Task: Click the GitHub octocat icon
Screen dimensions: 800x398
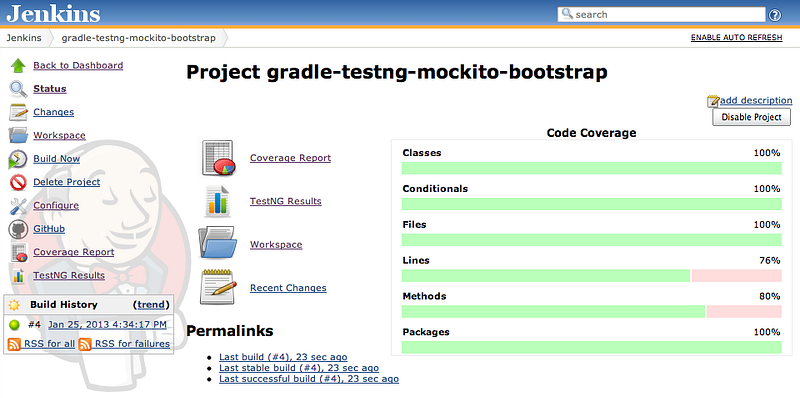Action: pos(18,229)
